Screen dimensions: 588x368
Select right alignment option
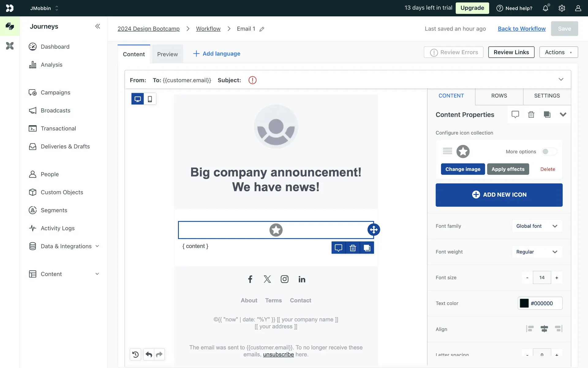coord(558,329)
